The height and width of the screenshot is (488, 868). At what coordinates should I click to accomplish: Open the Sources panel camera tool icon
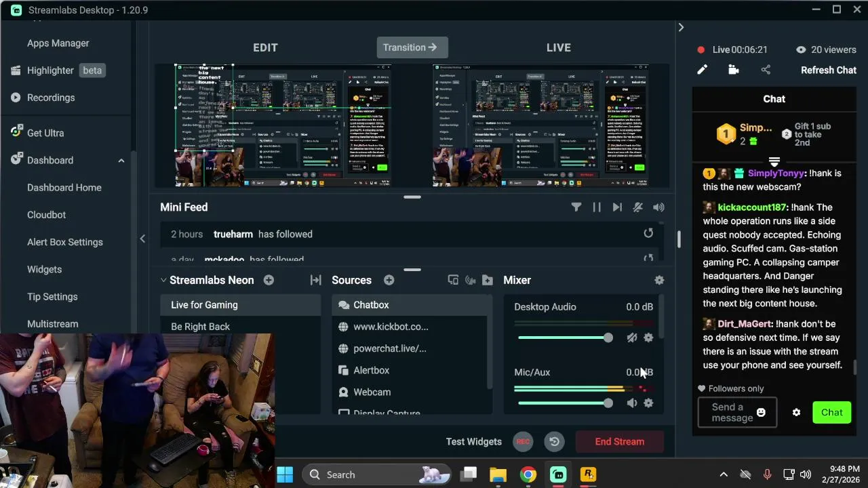coord(470,280)
